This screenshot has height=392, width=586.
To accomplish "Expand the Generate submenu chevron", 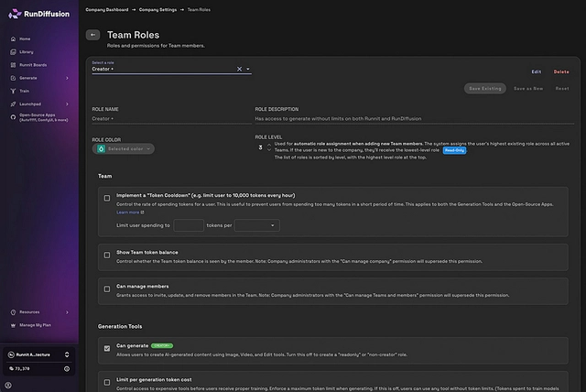I will click(x=67, y=78).
